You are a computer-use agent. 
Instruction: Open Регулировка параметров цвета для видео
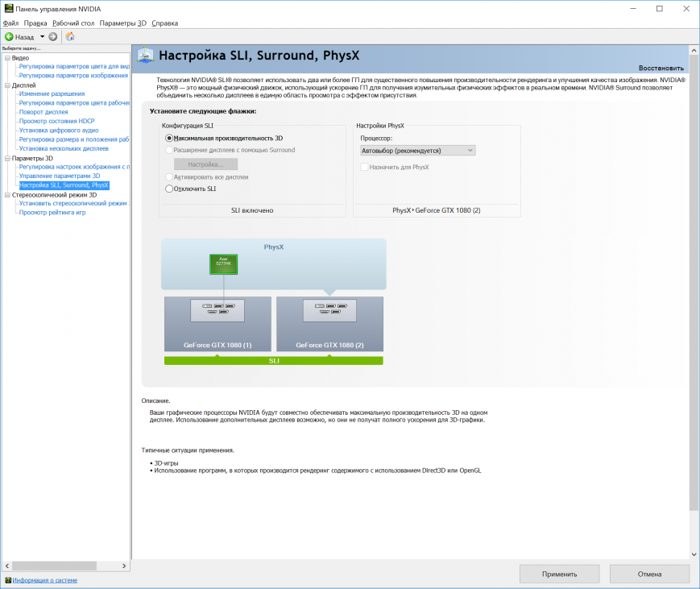(74, 67)
